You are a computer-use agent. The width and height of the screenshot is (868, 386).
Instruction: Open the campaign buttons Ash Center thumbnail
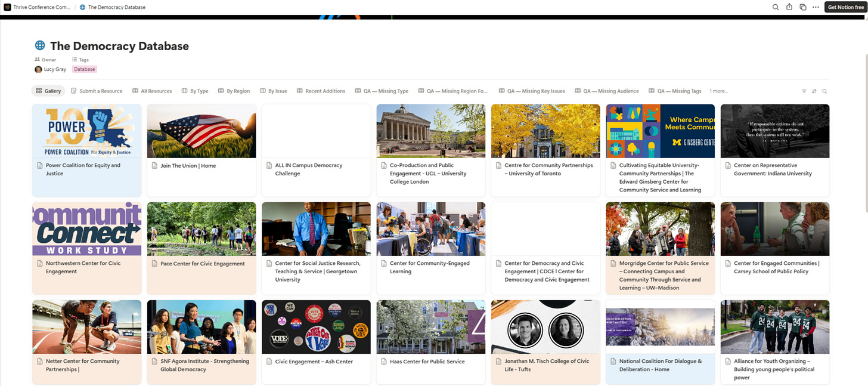316,326
